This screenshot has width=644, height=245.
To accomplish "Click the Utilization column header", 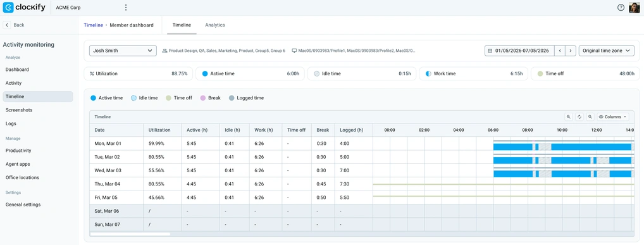I will 162,130.
